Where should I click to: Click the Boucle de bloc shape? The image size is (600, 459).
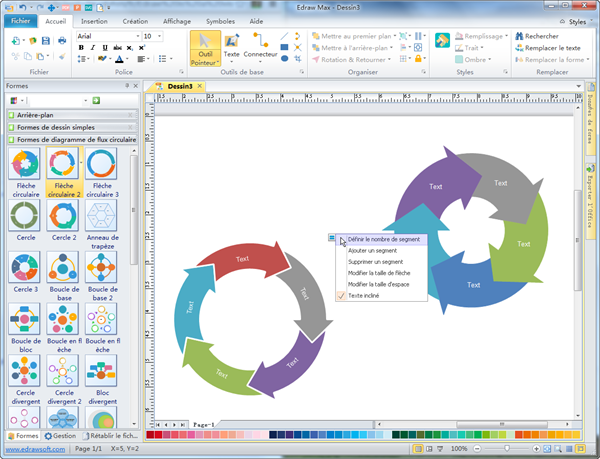point(24,324)
